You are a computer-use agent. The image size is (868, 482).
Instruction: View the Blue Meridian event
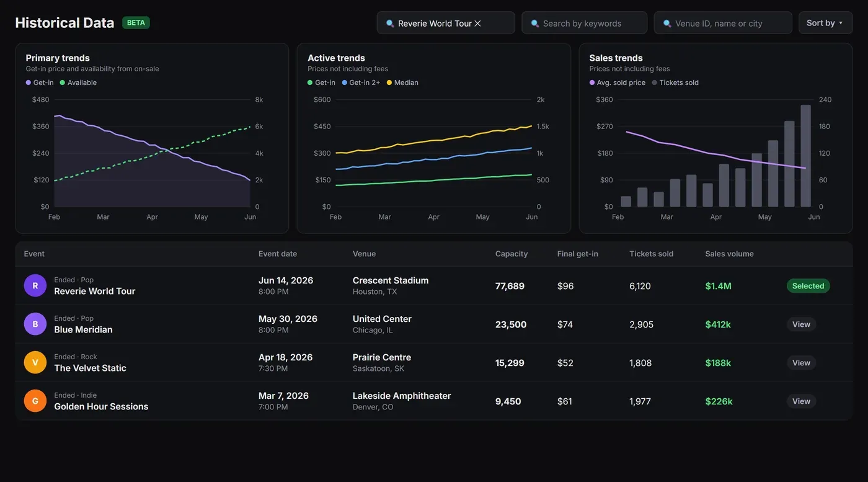click(x=801, y=324)
